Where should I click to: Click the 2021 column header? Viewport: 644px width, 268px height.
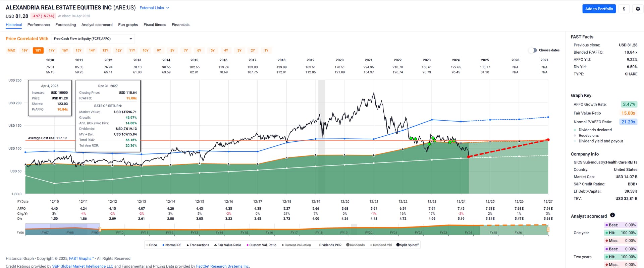point(369,60)
